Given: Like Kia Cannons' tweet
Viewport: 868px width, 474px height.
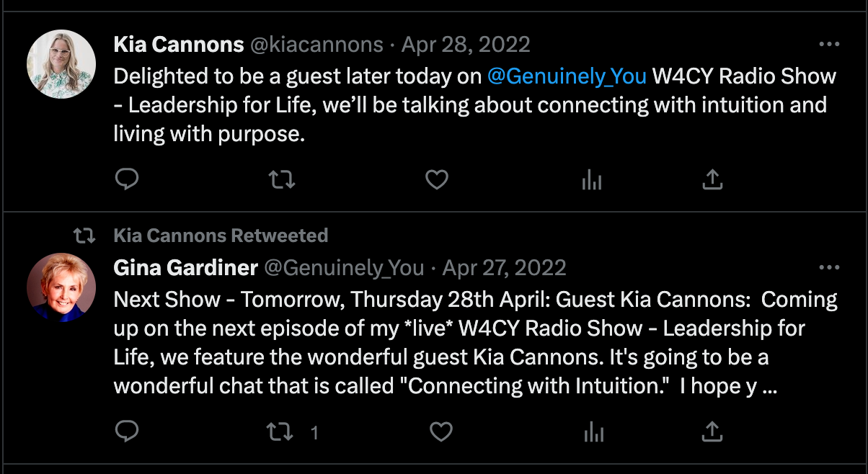Looking at the screenshot, I should (x=437, y=179).
